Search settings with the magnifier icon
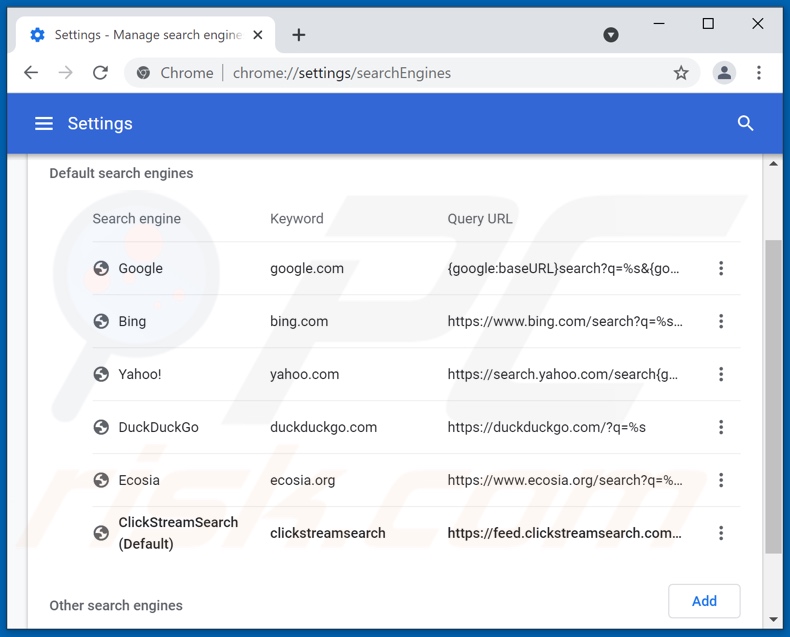The width and height of the screenshot is (790, 637). [745, 123]
